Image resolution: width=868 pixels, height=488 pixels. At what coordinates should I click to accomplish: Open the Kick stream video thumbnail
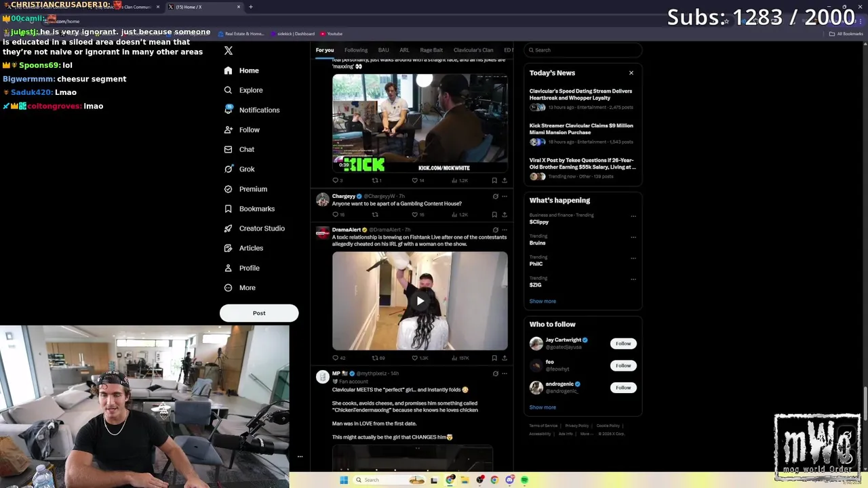420,123
